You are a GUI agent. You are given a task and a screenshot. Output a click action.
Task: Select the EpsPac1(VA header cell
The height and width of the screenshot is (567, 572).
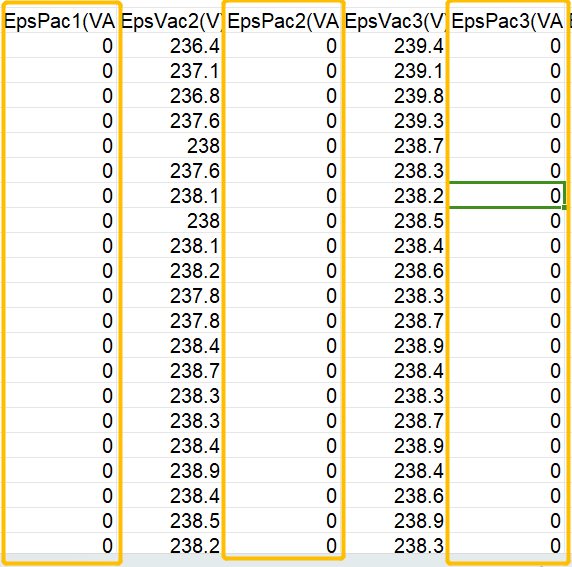60,21
